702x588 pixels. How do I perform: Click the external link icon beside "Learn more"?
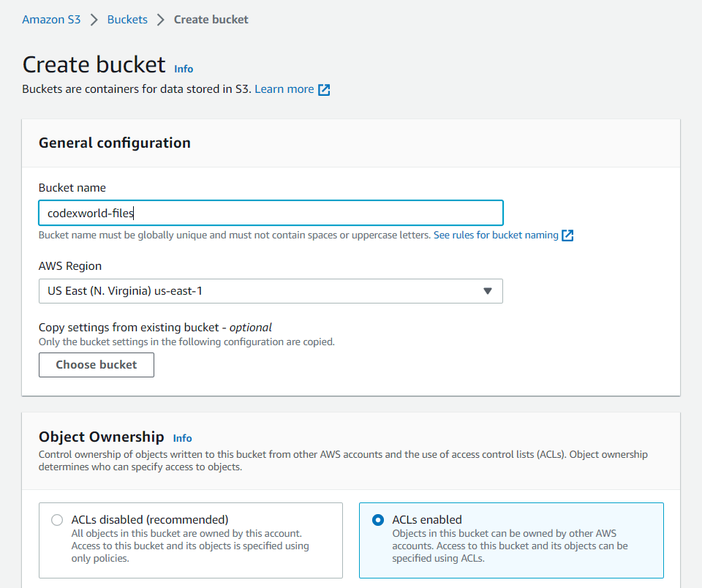[x=324, y=88]
